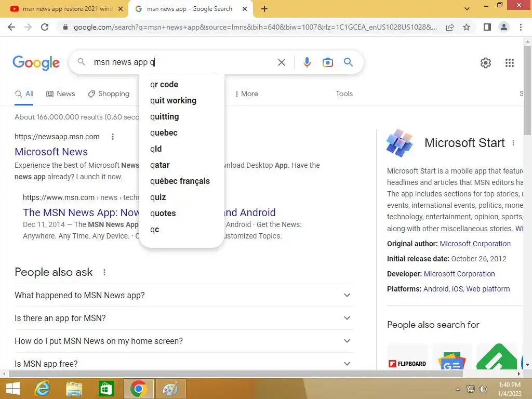Click the Web platform link
The width and height of the screenshot is (532, 399).
point(488,289)
